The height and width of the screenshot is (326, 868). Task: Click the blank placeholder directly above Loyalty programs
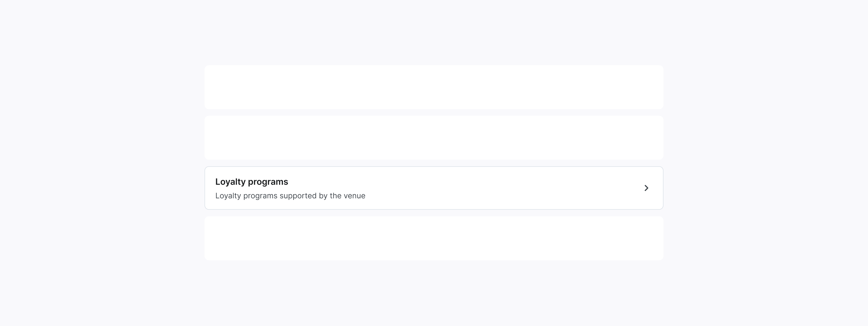pos(434,138)
